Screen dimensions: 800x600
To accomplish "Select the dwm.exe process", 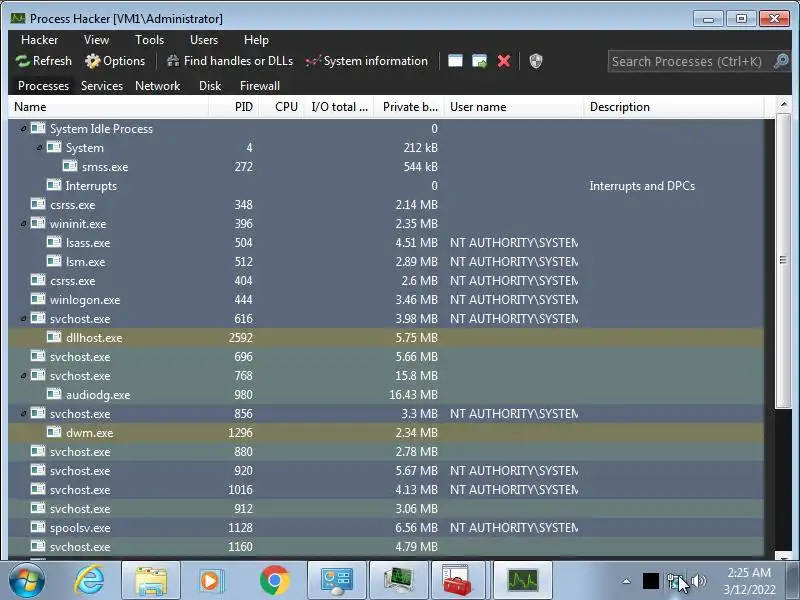I will click(x=386, y=433).
